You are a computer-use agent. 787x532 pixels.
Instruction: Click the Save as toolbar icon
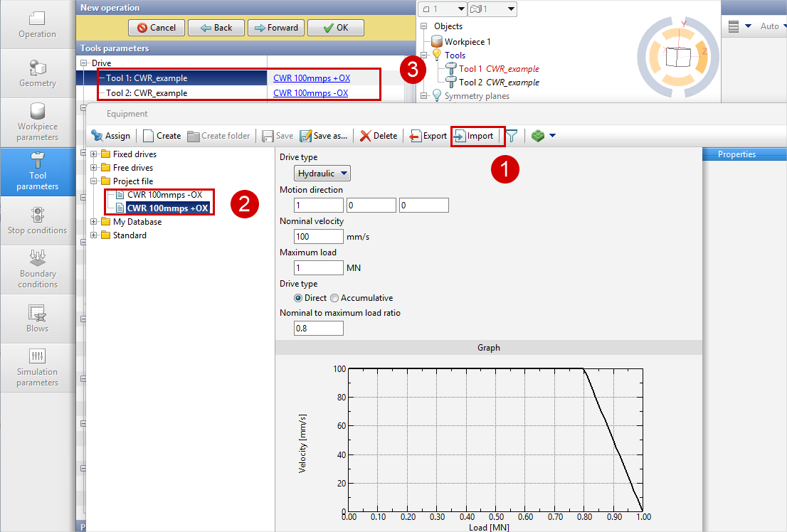[306, 136]
